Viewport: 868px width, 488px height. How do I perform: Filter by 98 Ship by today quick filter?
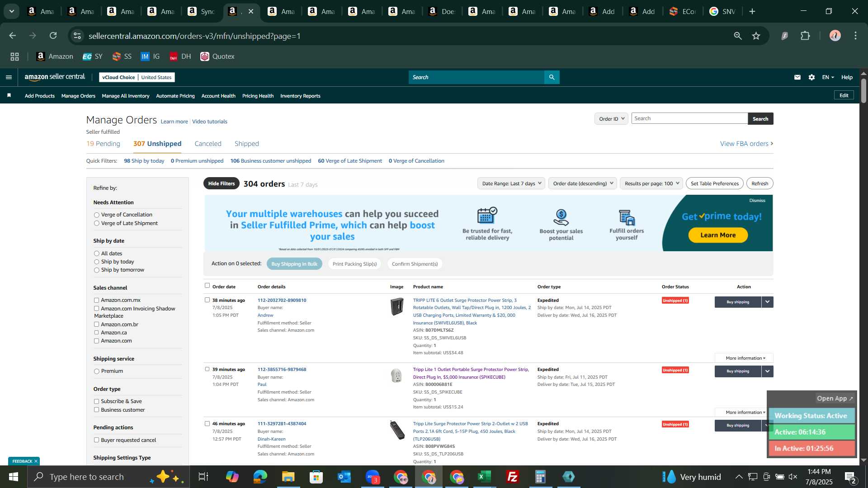(144, 161)
